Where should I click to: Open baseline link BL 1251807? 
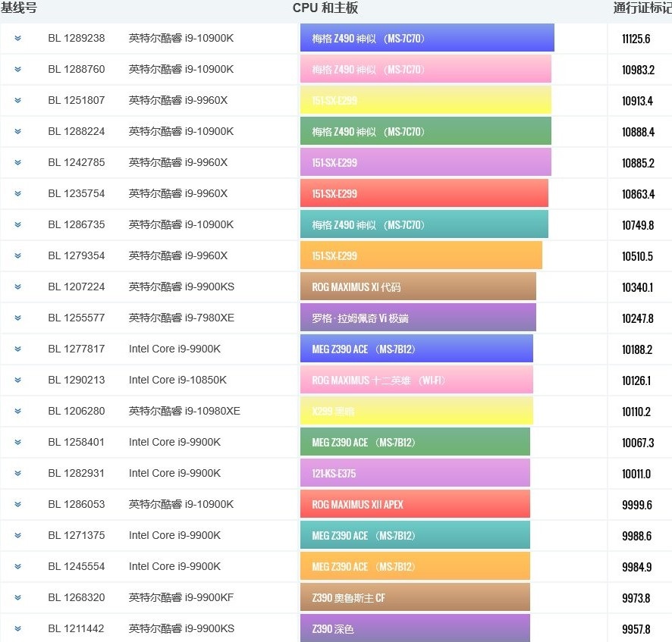point(77,100)
